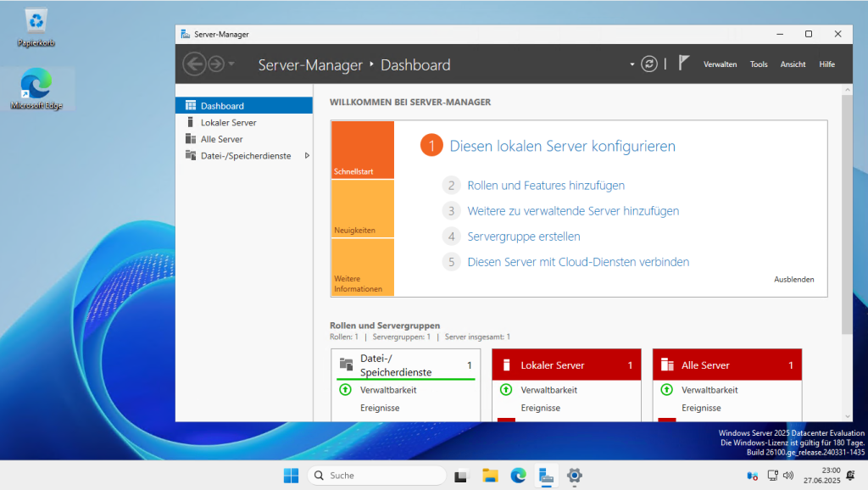Click the forward navigation arrow
This screenshot has height=490, width=868.
(x=216, y=64)
